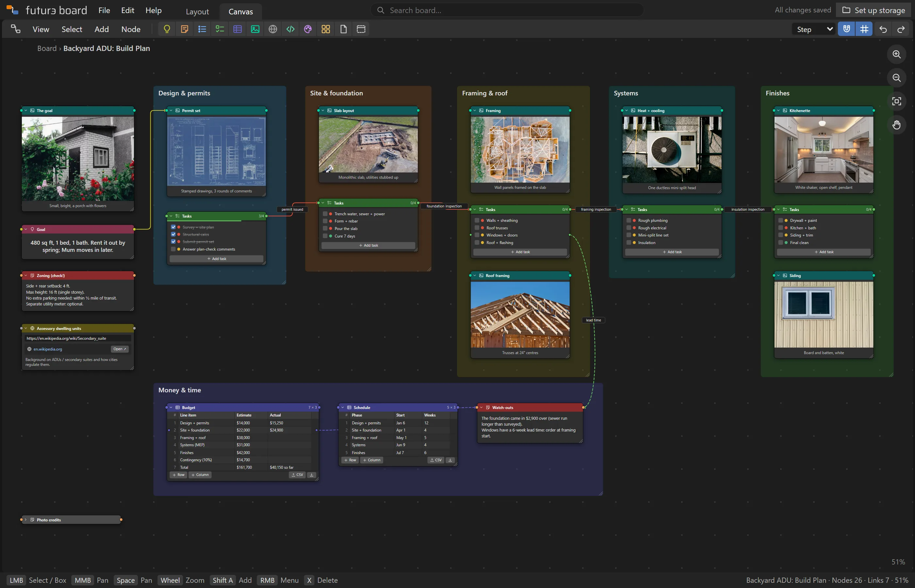This screenshot has height=588, width=915.
Task: Collapse the Budget table node
Action: (x=171, y=407)
